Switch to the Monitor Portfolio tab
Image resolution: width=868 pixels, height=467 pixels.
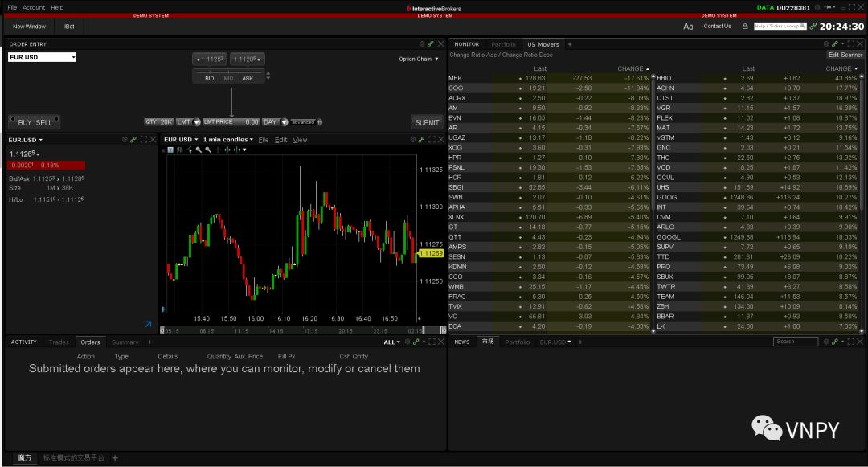coord(503,44)
